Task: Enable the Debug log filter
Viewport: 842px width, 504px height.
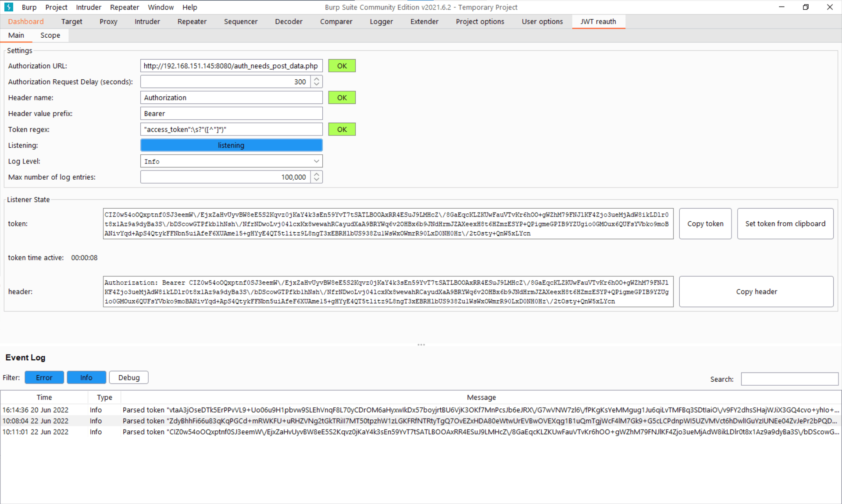Action: [x=128, y=377]
